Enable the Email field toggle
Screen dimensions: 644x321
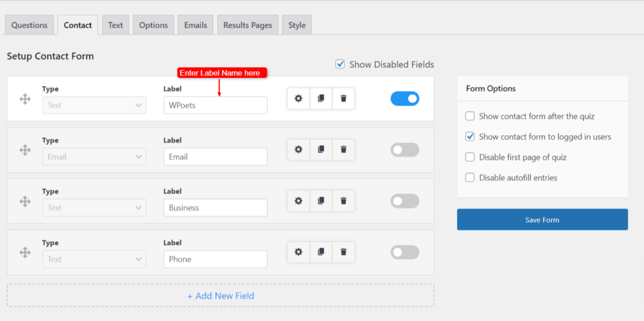click(404, 150)
